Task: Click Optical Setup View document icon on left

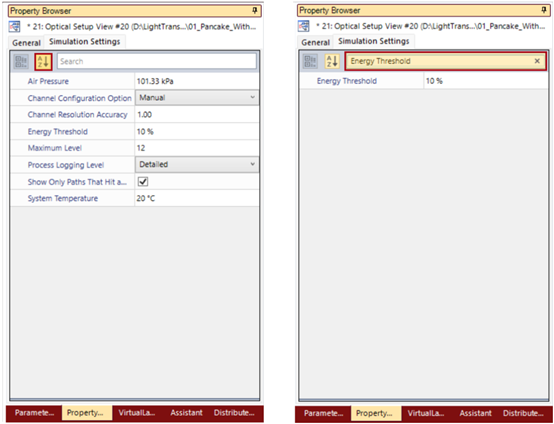Action: (x=15, y=26)
